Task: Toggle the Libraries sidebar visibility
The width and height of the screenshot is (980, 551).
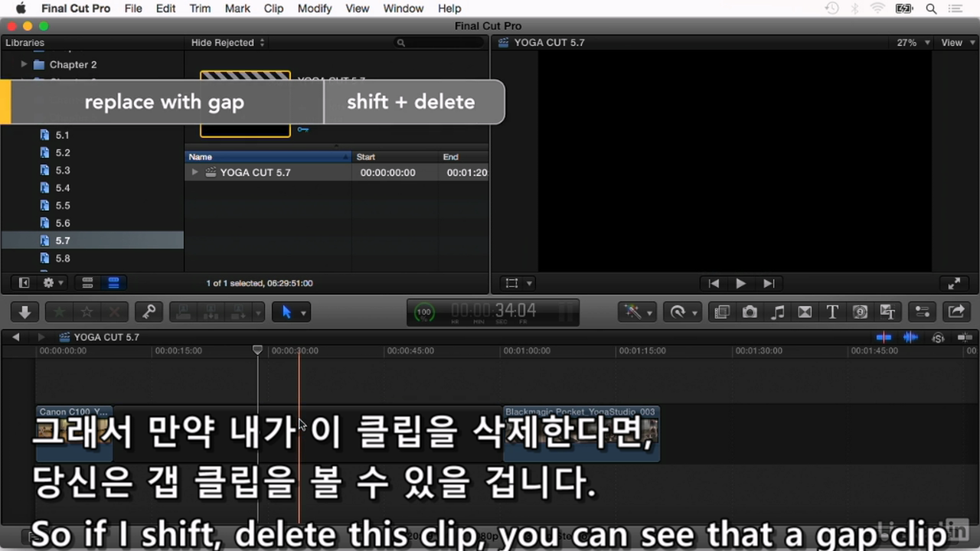Action: [x=24, y=283]
